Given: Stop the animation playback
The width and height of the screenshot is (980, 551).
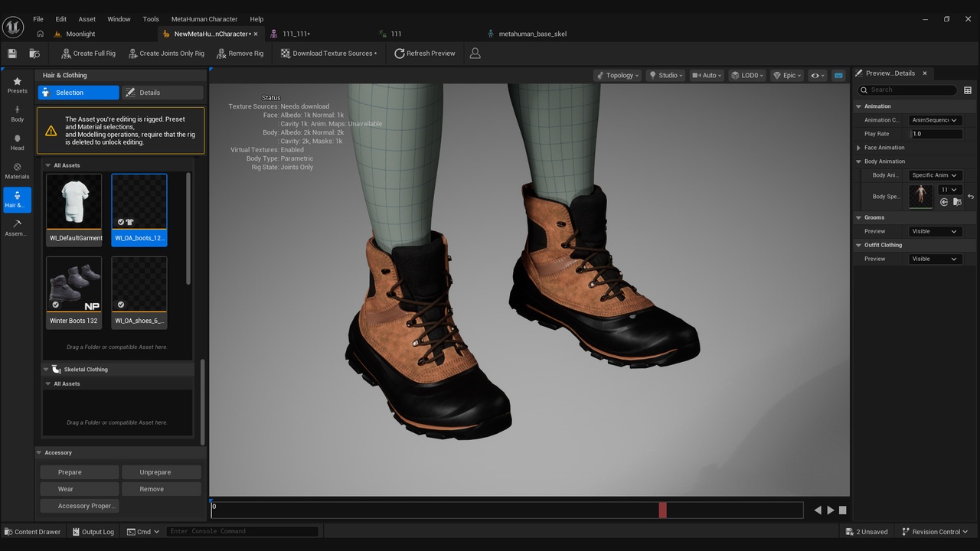Looking at the screenshot, I should [x=842, y=510].
